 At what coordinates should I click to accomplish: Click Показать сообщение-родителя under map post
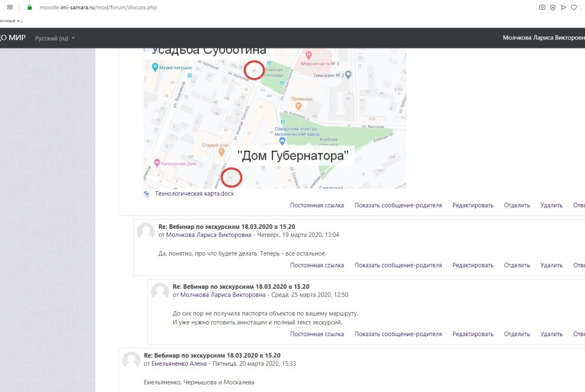point(398,205)
